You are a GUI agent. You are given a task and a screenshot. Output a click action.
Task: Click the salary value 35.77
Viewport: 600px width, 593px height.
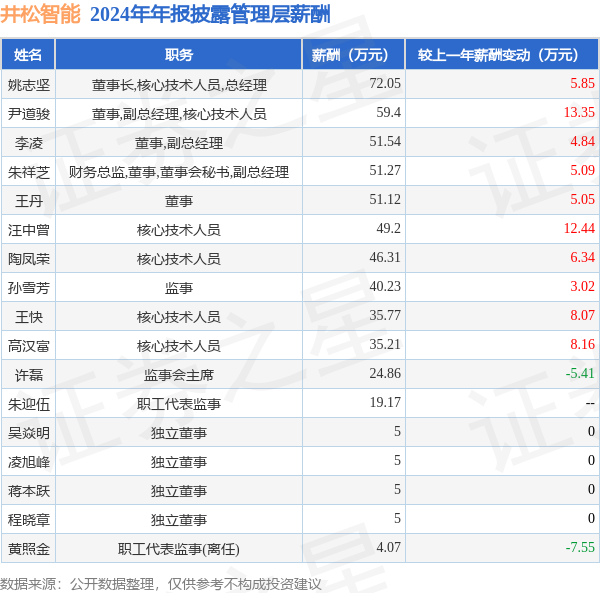pyautogui.click(x=385, y=315)
